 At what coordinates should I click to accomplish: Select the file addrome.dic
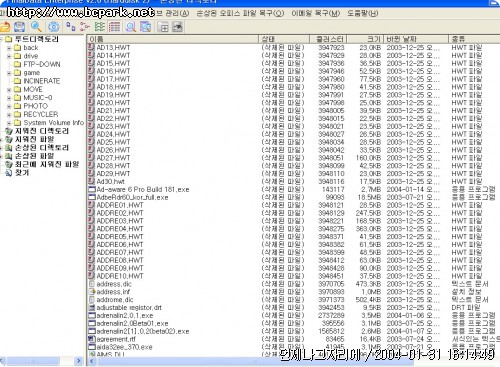115,300
